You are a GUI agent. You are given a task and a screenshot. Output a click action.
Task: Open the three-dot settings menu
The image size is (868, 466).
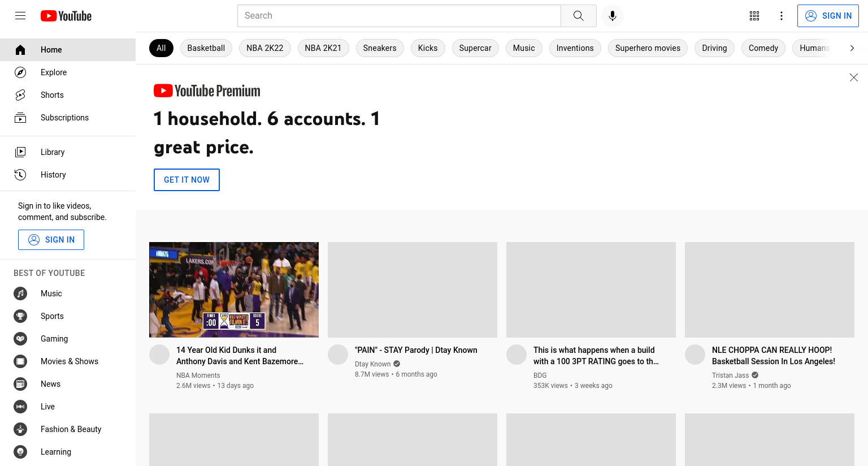[x=782, y=16]
